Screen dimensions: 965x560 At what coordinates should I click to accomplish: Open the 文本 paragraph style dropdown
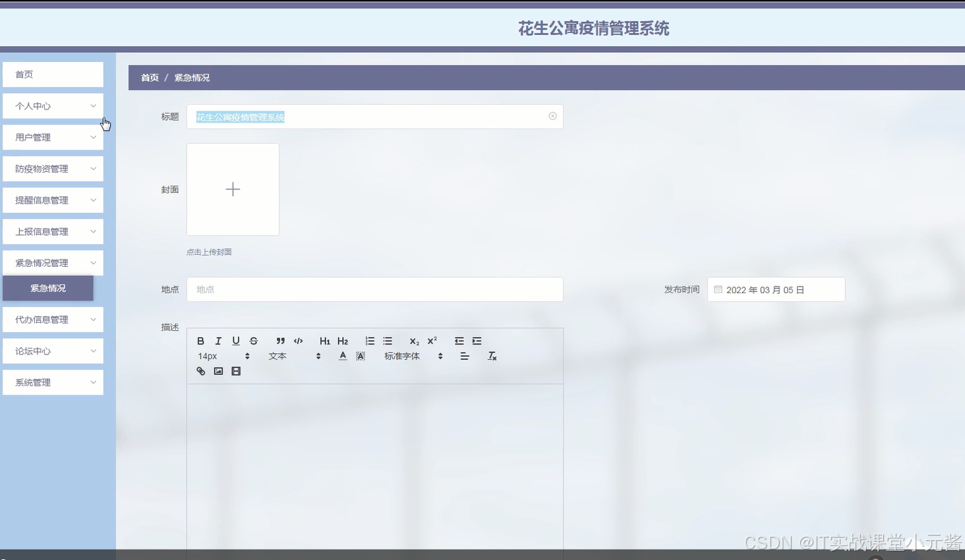point(295,356)
